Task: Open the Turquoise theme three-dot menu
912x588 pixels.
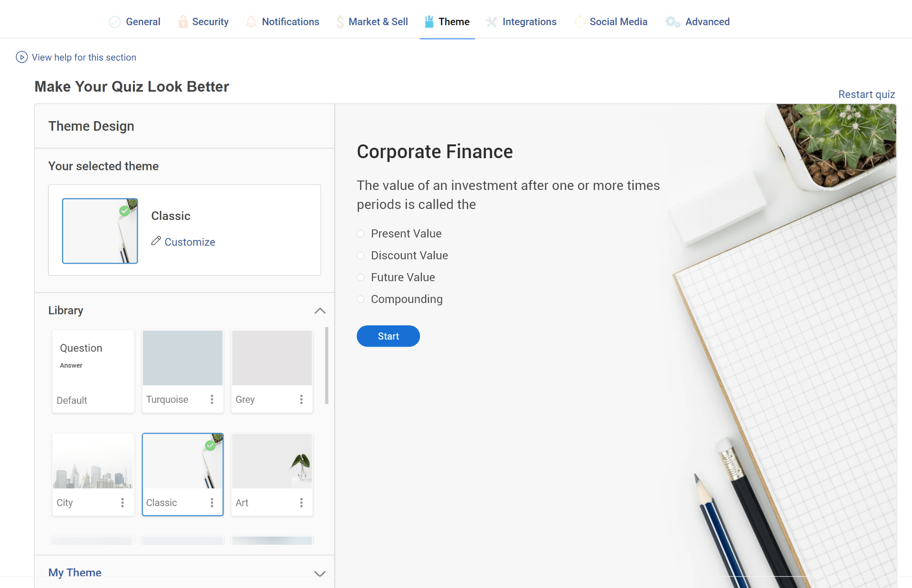Action: click(212, 399)
